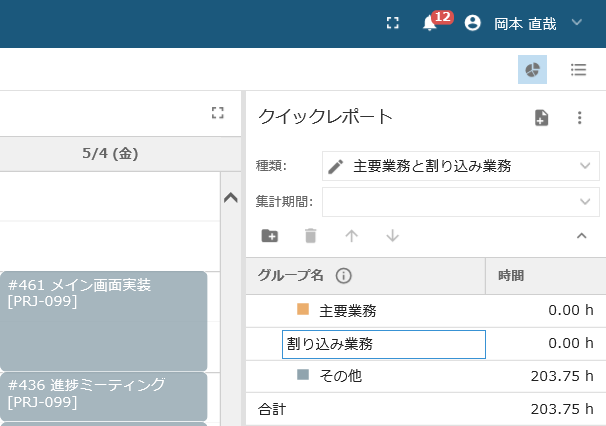Viewport: 606px width, 426px height.
Task: Create a new report with document-plus icon
Action: (541, 118)
